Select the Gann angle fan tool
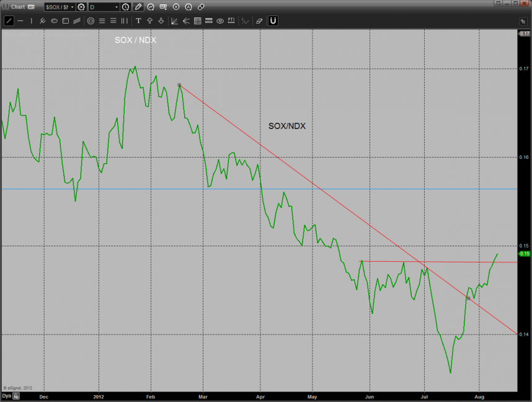 tap(174, 21)
